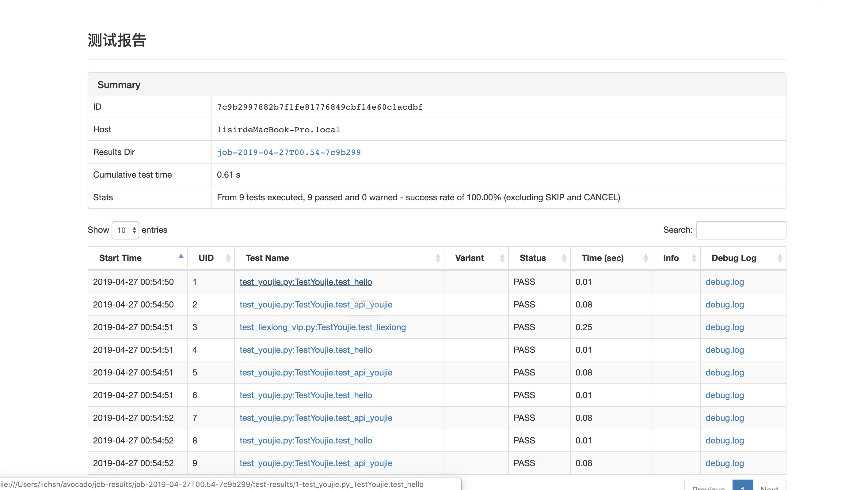Screen dimensions: 868x490
Task: Click UID column sort arrows
Action: [x=228, y=258]
